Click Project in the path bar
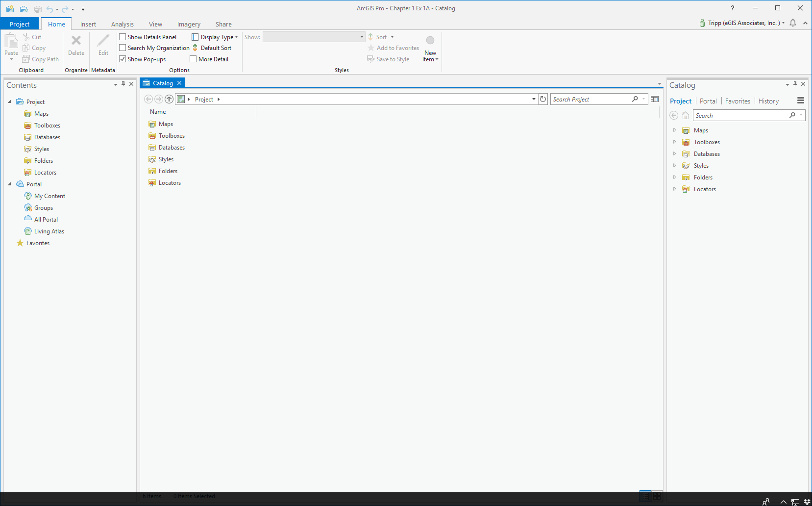 point(204,99)
